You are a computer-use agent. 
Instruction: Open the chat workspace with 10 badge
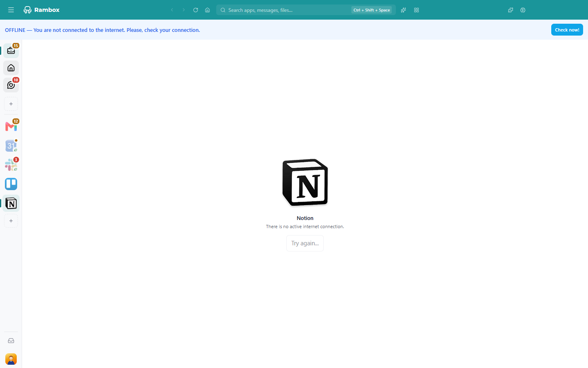point(11,85)
